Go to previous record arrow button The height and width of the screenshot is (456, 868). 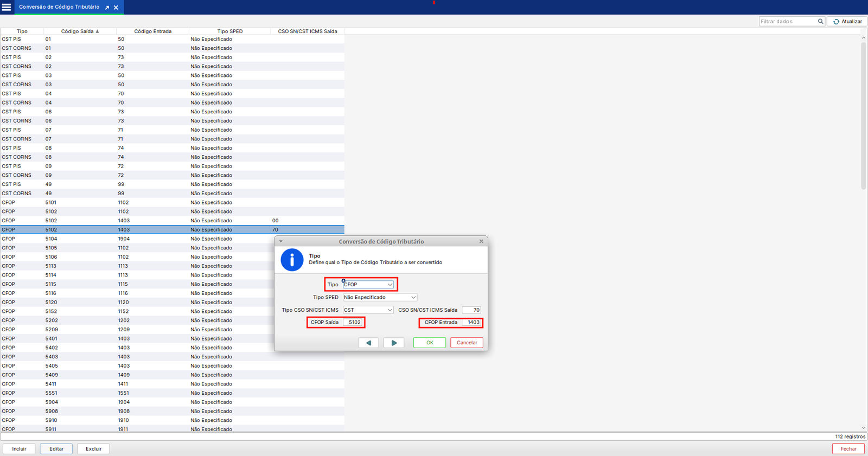[368, 343]
